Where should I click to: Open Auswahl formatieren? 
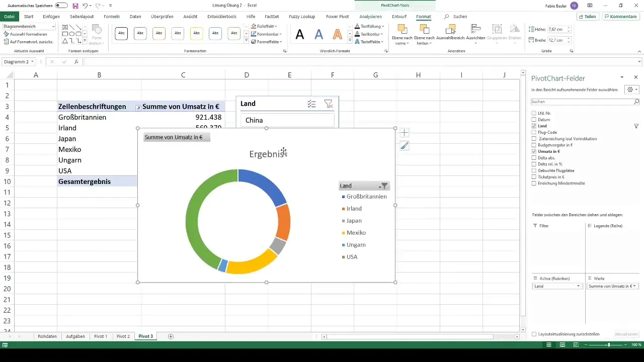pos(25,34)
